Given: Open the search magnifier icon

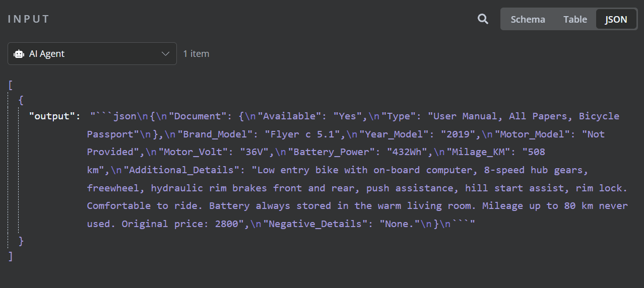Looking at the screenshot, I should click(x=483, y=19).
